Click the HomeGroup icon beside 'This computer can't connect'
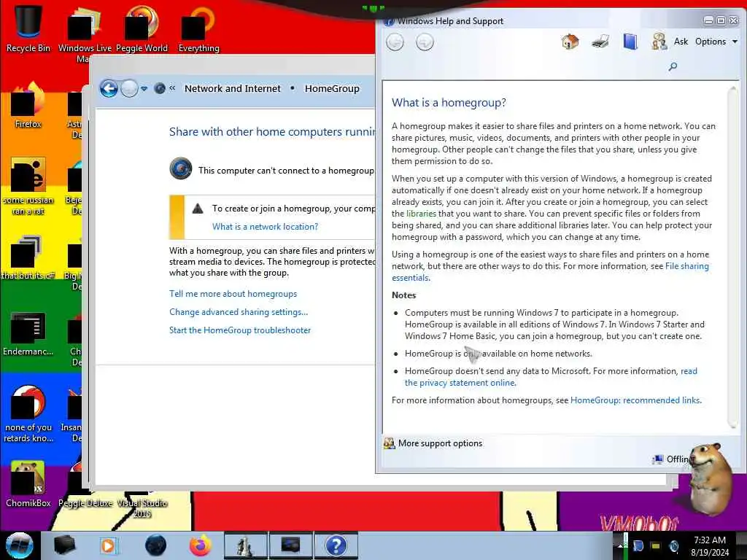The image size is (747, 560). [181, 168]
